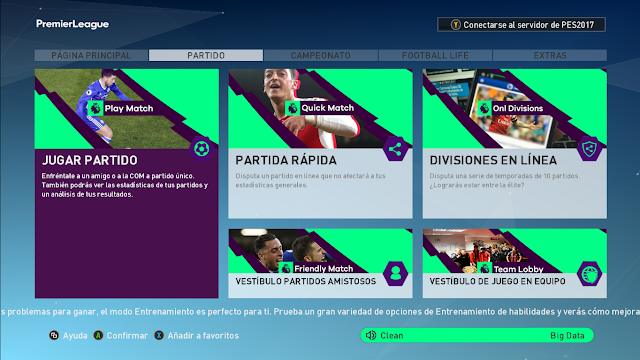This screenshot has width=640, height=360.
Task: Click the Jugar Partido description text
Action: coord(125,185)
